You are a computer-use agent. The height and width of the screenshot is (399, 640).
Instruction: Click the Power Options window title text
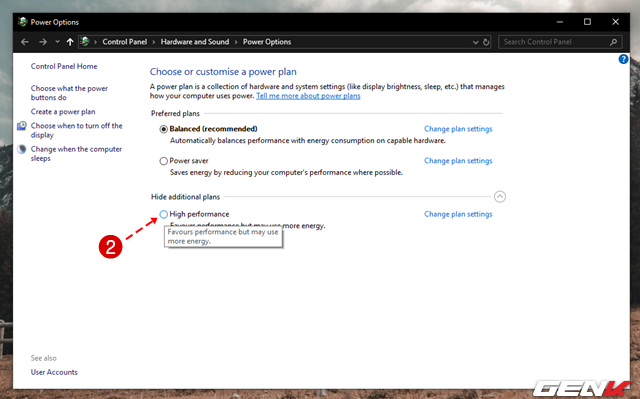[55, 22]
